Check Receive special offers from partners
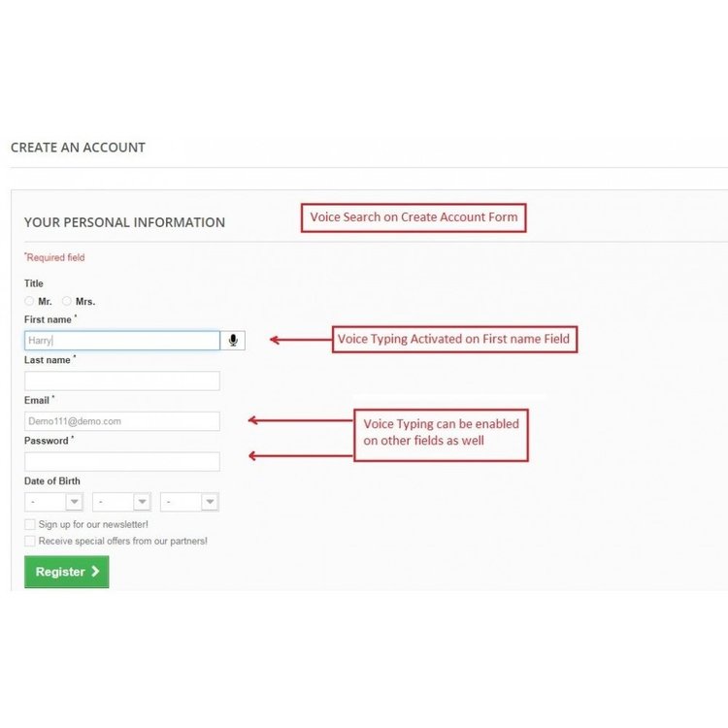Image resolution: width=728 pixels, height=728 pixels. [x=30, y=541]
